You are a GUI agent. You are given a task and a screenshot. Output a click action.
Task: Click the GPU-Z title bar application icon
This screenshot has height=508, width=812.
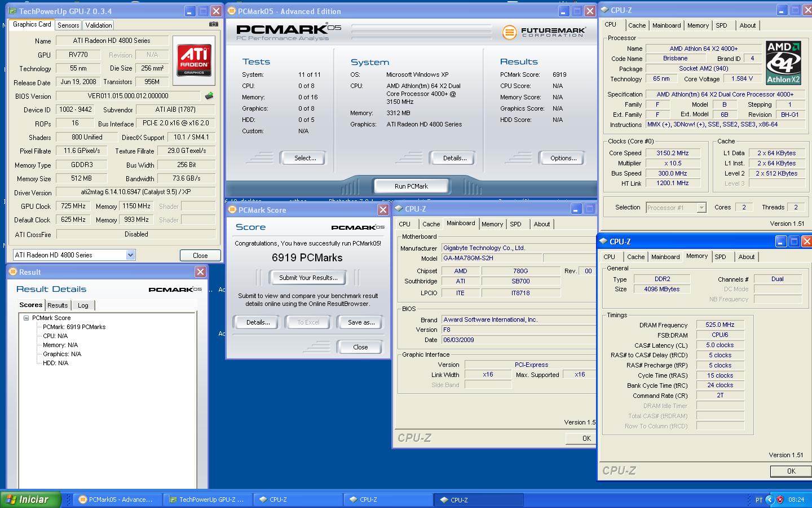(x=12, y=11)
